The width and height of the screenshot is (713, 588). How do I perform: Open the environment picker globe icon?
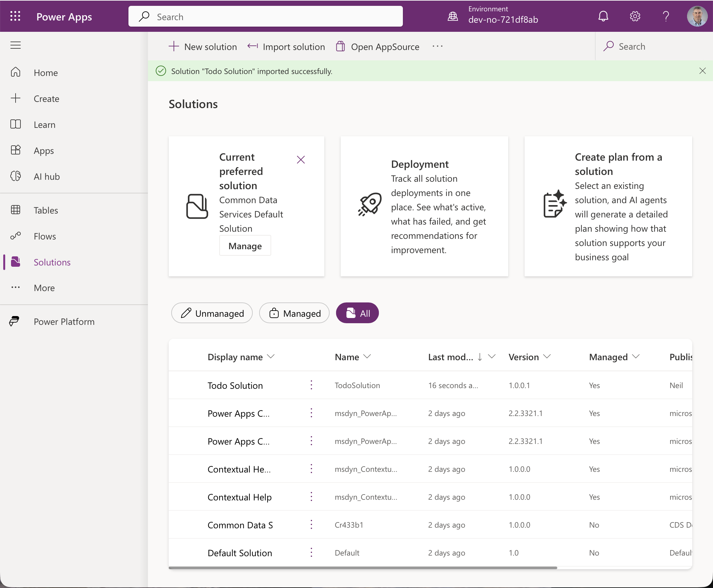pyautogui.click(x=453, y=16)
